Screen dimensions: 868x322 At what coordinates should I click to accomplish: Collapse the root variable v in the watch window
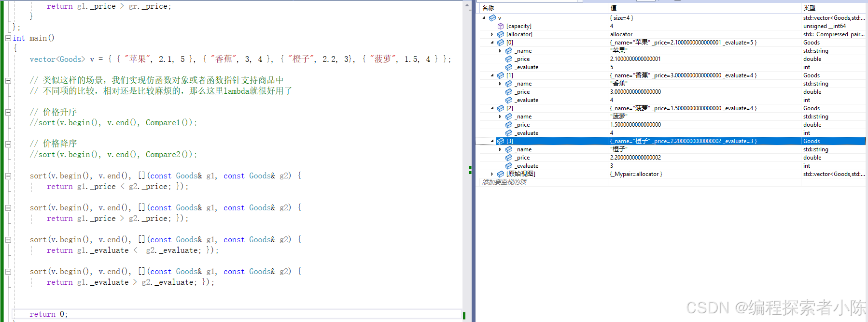(484, 18)
